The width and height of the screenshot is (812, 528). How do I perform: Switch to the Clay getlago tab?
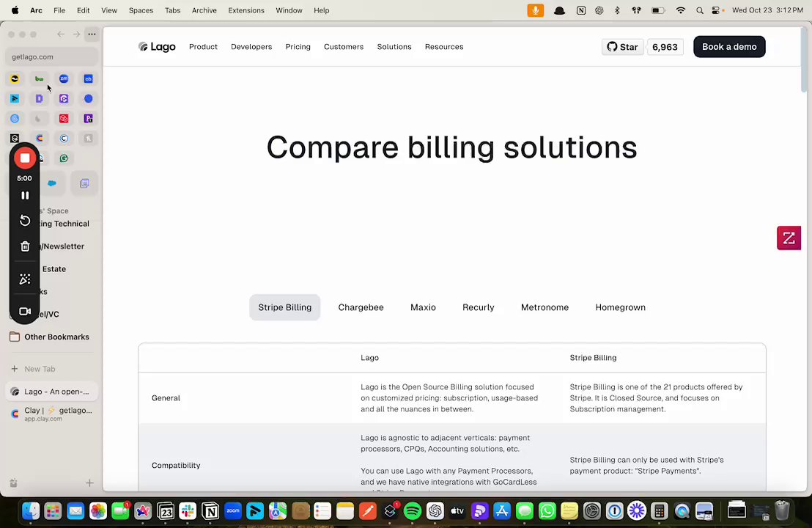coord(52,414)
